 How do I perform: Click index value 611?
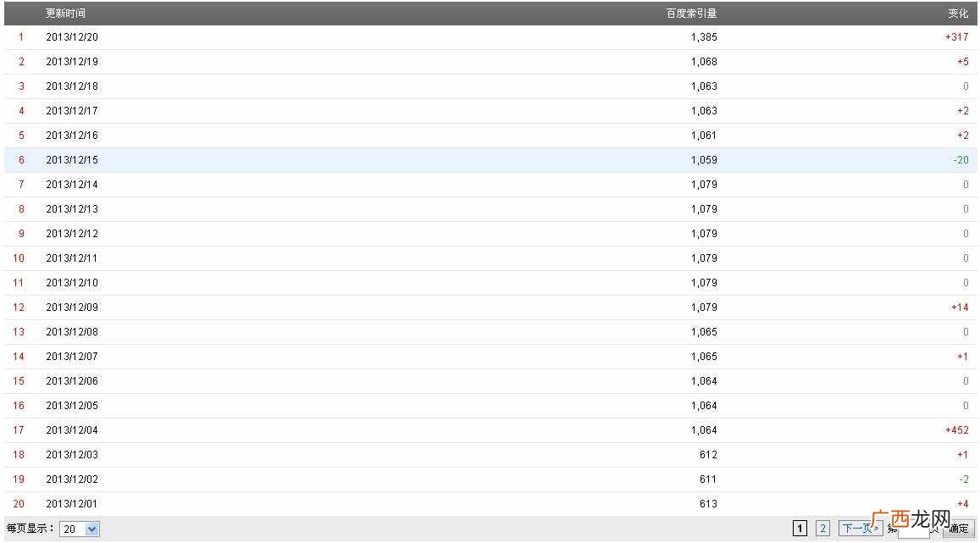click(x=708, y=479)
